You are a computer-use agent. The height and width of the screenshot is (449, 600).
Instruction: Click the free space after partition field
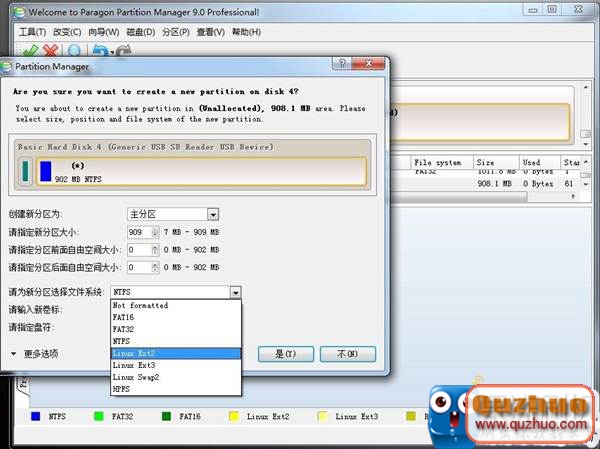[x=139, y=268]
